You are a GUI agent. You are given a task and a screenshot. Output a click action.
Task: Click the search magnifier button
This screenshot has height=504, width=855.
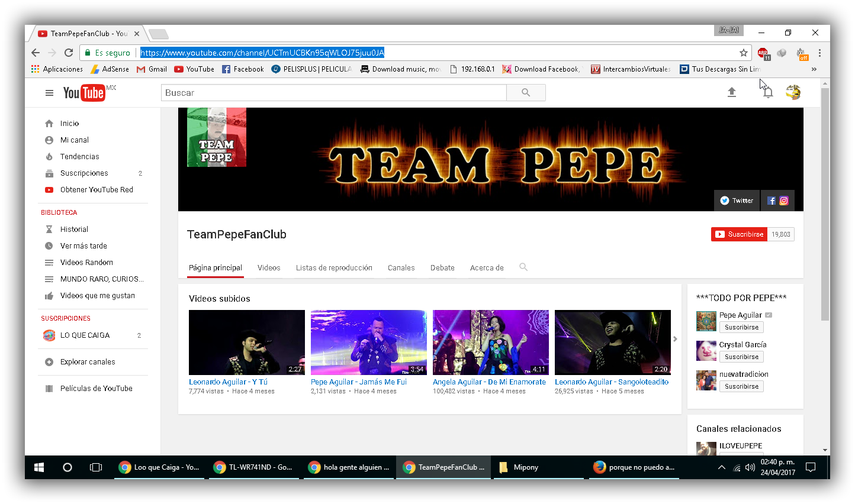pyautogui.click(x=526, y=93)
